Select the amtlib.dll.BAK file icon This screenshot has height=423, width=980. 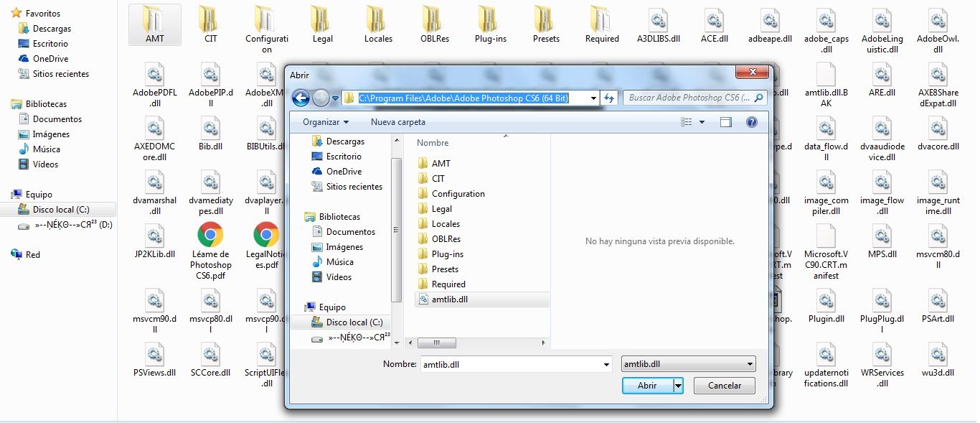[826, 73]
